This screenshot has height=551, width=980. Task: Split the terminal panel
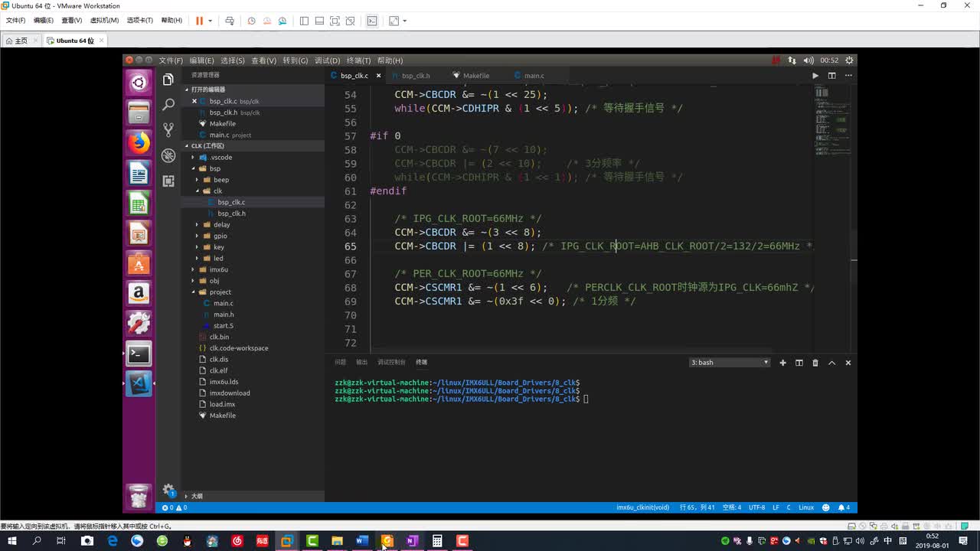(799, 363)
